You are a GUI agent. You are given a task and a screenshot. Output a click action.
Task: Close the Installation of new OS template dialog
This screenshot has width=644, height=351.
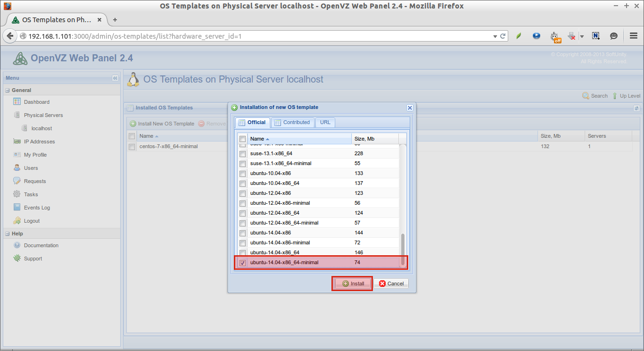pos(410,108)
